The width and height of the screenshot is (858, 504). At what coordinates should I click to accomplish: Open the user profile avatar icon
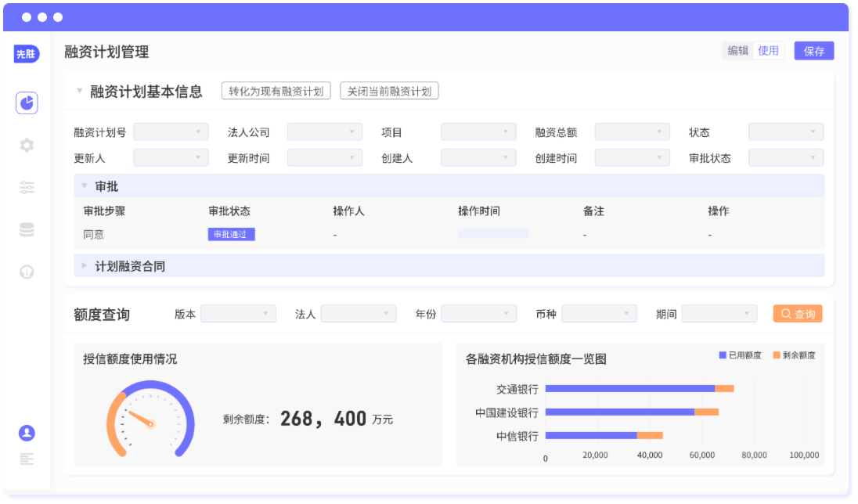[x=27, y=433]
